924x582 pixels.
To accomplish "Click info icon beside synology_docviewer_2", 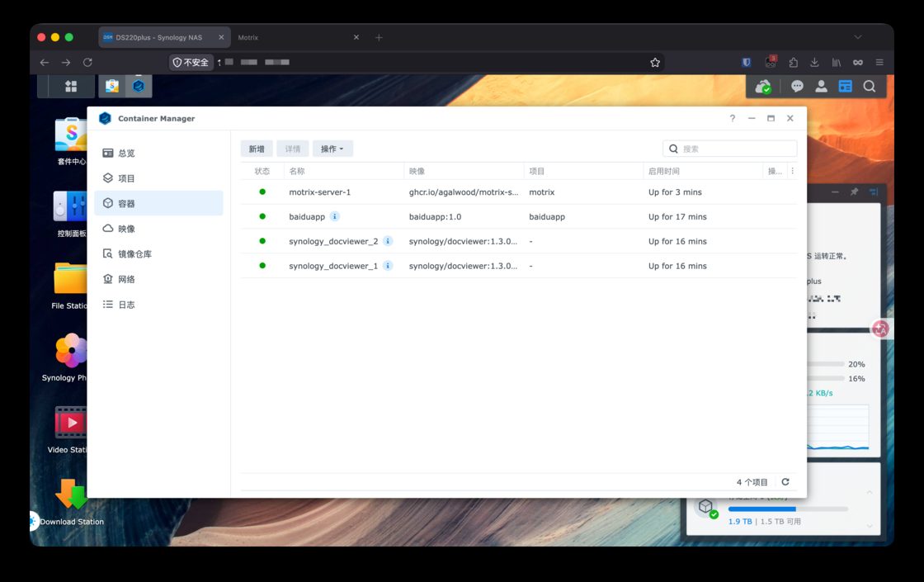I will tap(388, 241).
